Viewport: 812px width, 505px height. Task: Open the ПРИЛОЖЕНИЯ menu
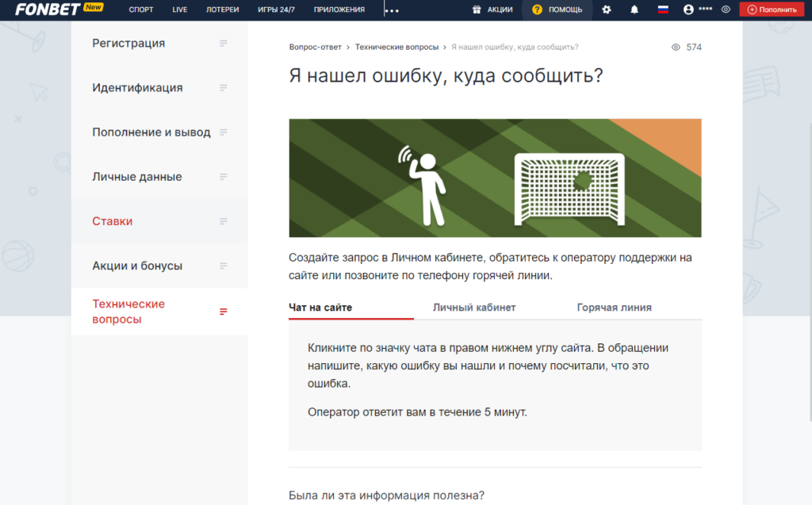(339, 10)
